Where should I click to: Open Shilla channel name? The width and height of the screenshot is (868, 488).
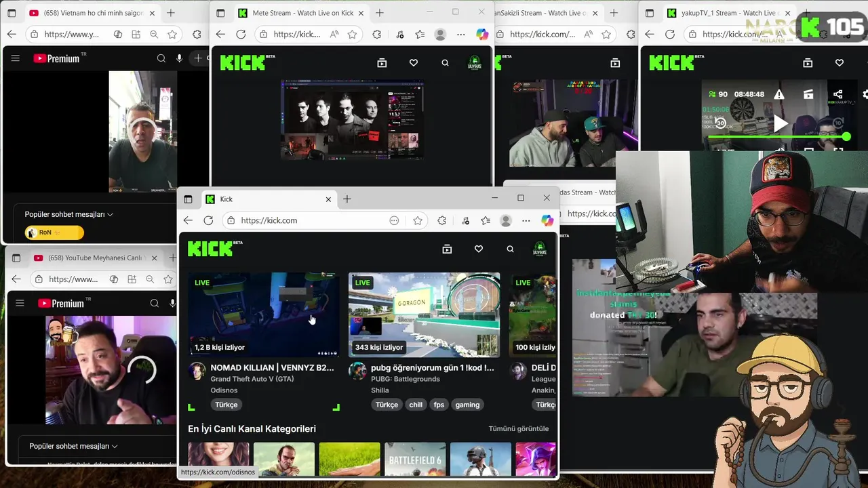click(x=380, y=390)
